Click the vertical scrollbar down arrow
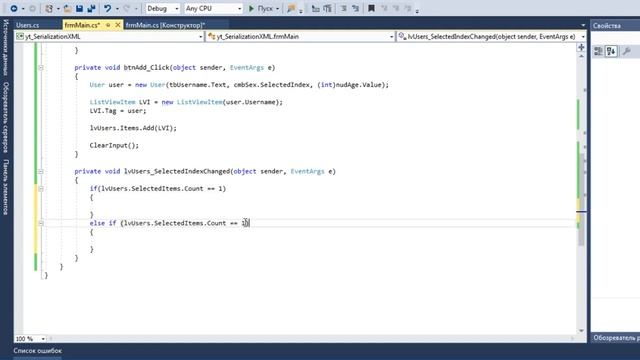640x360 pixels. (581, 331)
